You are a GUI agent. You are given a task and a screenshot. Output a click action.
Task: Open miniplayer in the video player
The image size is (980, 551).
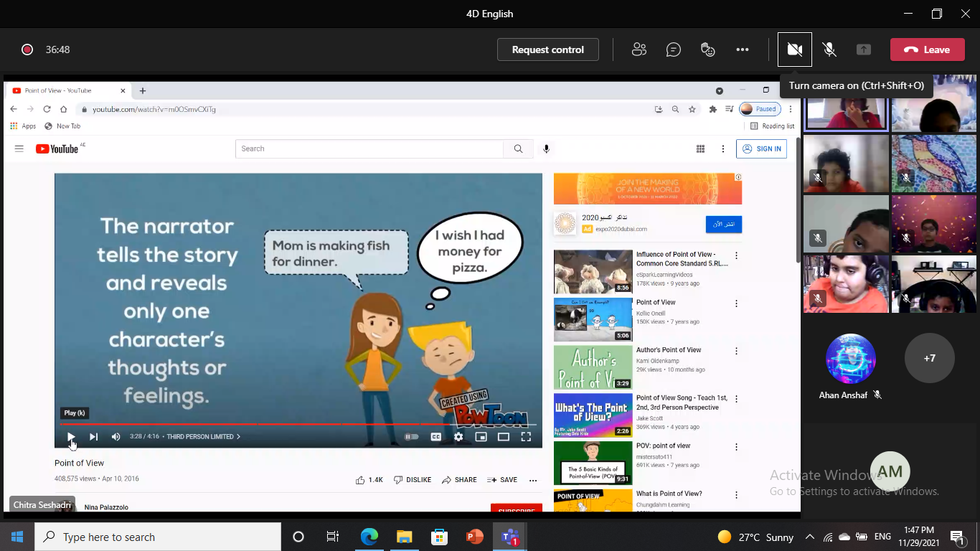point(481,436)
